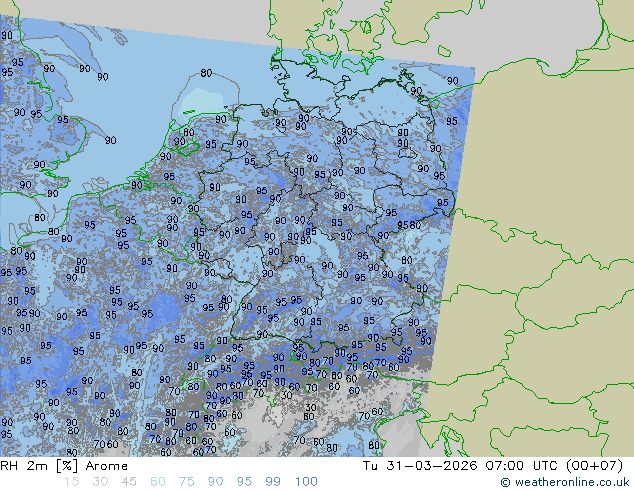Click legend value 15 in the color scale

(x=71, y=482)
